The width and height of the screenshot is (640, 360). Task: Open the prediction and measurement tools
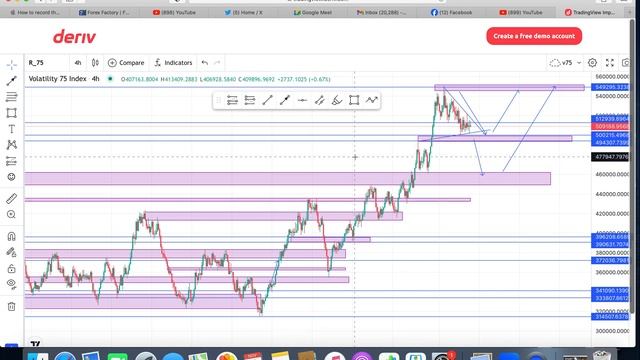tap(11, 161)
